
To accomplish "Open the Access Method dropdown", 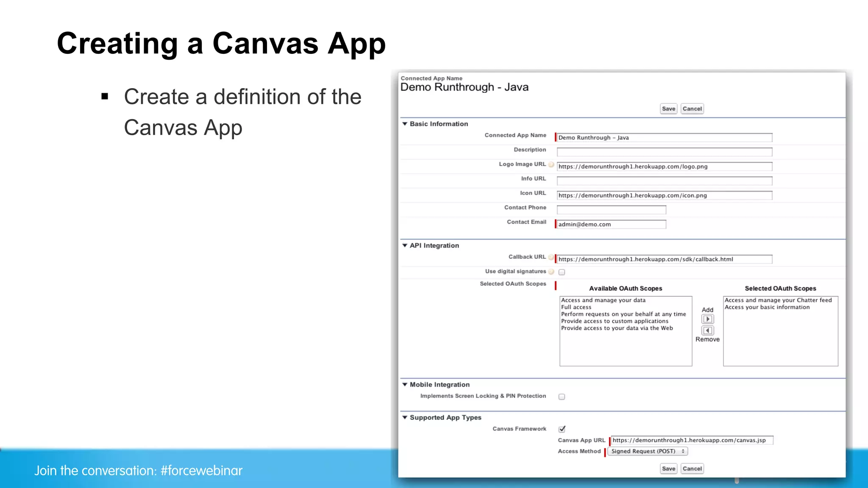I will click(647, 451).
